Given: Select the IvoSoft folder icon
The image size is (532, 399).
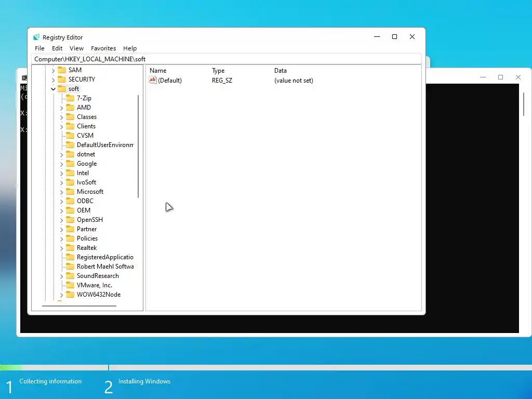Looking at the screenshot, I should [x=70, y=182].
